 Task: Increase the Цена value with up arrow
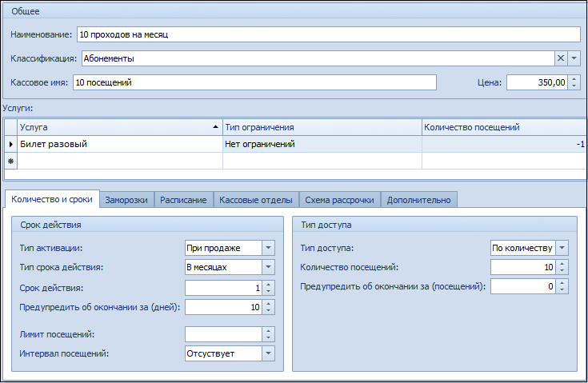[574, 79]
